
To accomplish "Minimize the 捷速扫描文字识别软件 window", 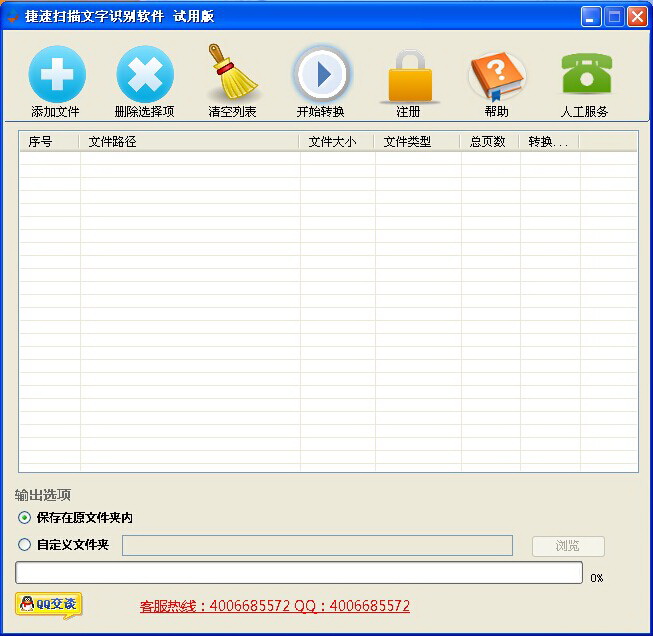I will tap(591, 17).
